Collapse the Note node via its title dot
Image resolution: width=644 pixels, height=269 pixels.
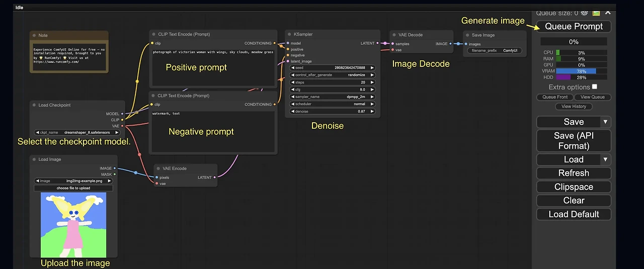point(34,35)
